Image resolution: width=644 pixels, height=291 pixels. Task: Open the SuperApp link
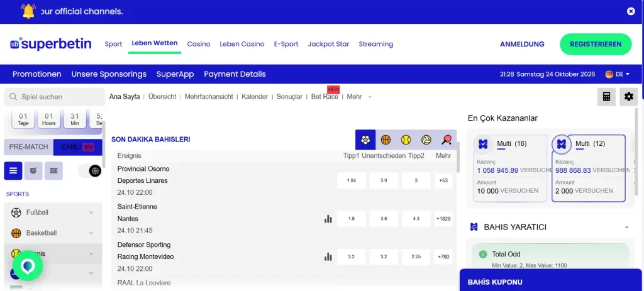click(175, 74)
